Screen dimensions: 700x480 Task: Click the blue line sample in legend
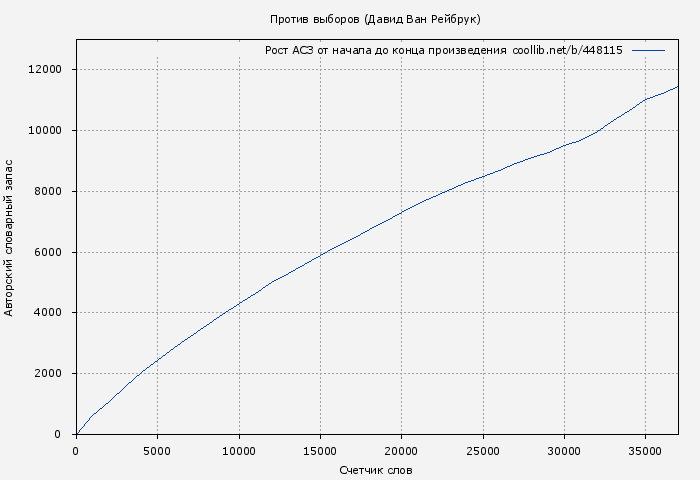648,50
